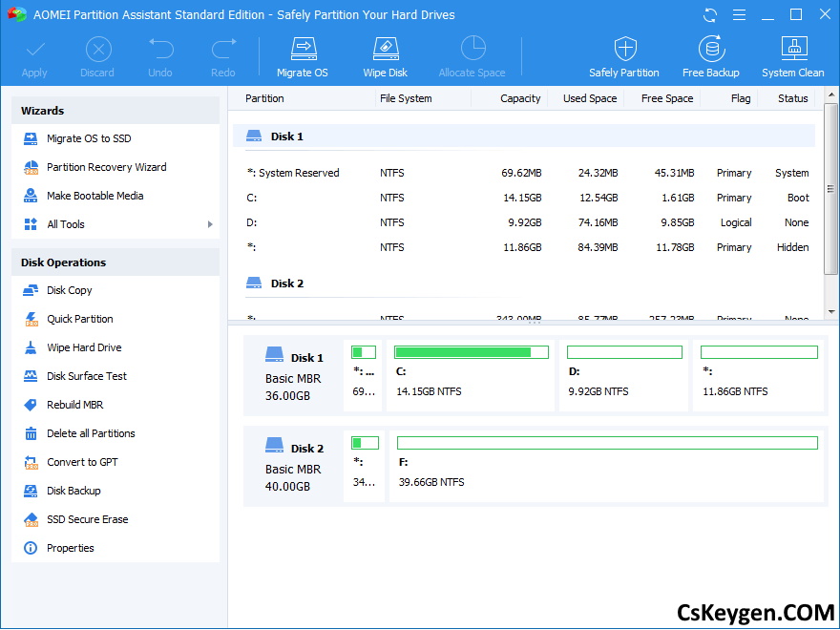Click the Apply checkmark icon
The width and height of the screenshot is (840, 630).
pyautogui.click(x=34, y=50)
